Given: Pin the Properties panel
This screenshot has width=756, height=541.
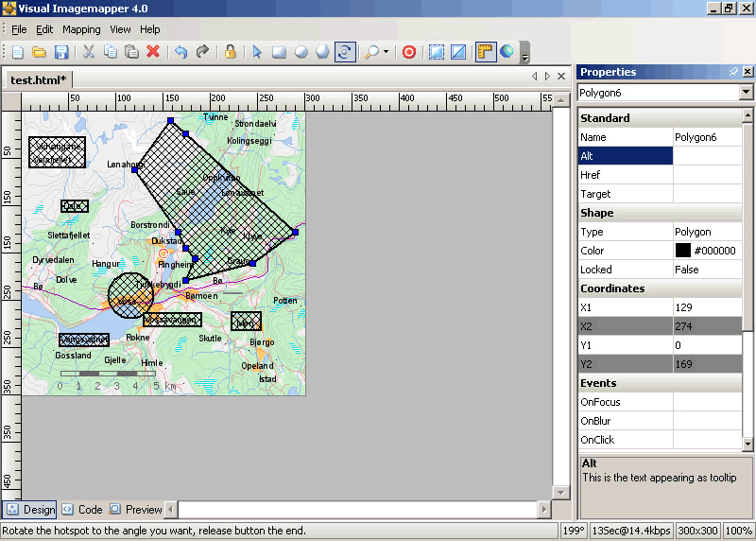Looking at the screenshot, I should pyautogui.click(x=733, y=72).
